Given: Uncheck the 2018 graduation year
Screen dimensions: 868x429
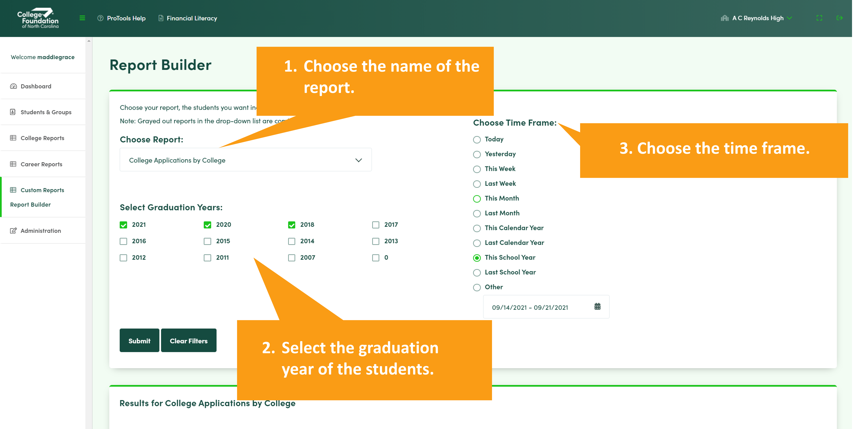Looking at the screenshot, I should point(292,225).
